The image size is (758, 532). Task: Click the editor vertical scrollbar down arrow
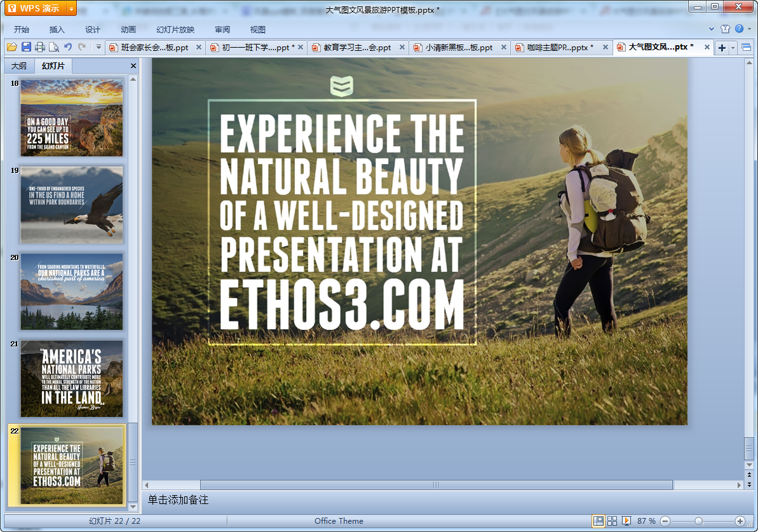click(x=749, y=465)
